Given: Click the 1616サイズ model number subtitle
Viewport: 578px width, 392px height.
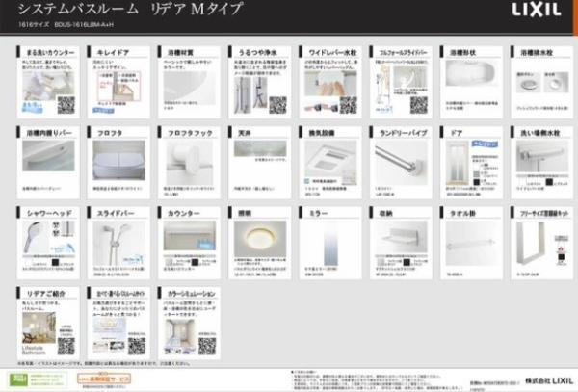Looking at the screenshot, I should tap(66, 25).
